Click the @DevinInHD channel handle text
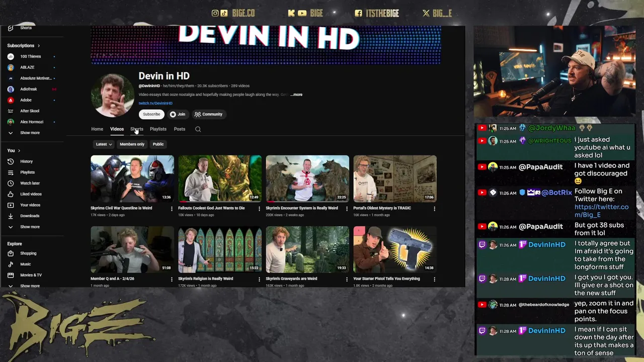The width and height of the screenshot is (644, 362). coord(149,86)
